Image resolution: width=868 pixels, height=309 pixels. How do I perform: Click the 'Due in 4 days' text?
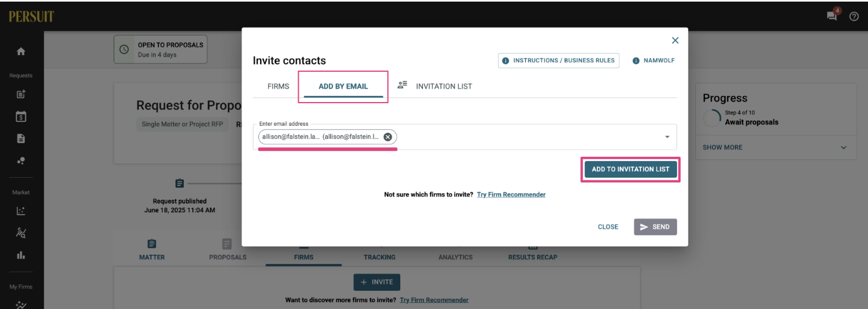point(157,55)
